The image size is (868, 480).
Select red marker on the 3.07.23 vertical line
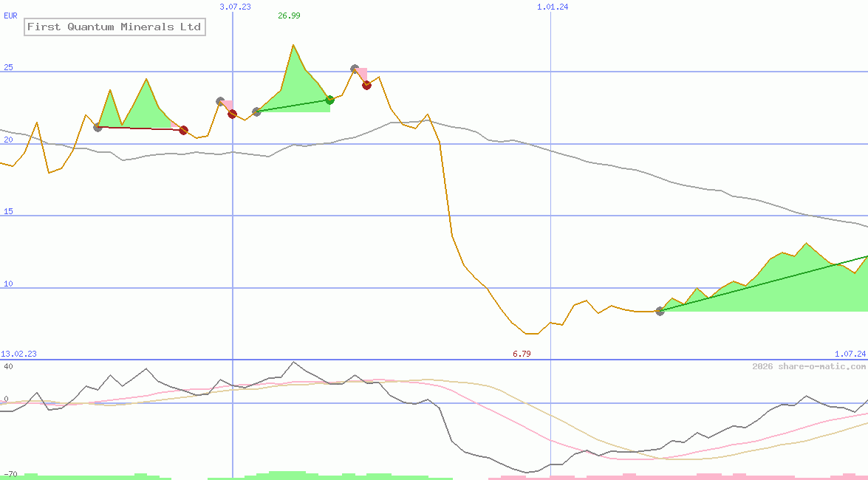coord(232,114)
